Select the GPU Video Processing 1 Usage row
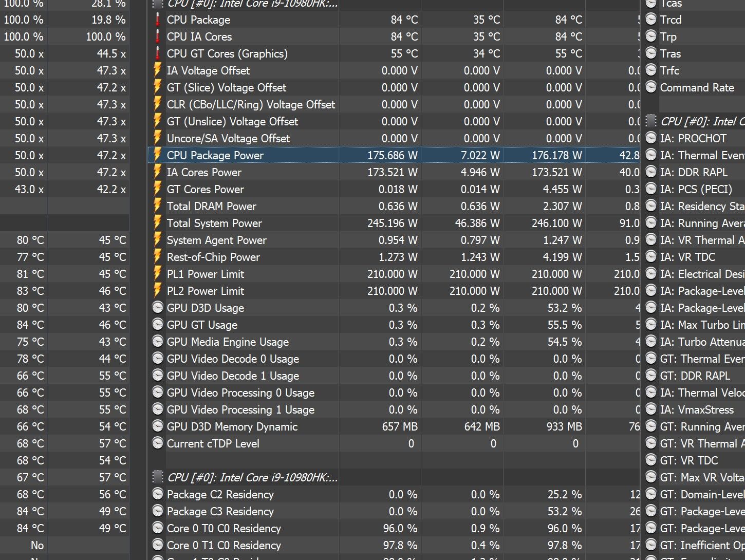Image resolution: width=745 pixels, height=560 pixels. [x=394, y=409]
